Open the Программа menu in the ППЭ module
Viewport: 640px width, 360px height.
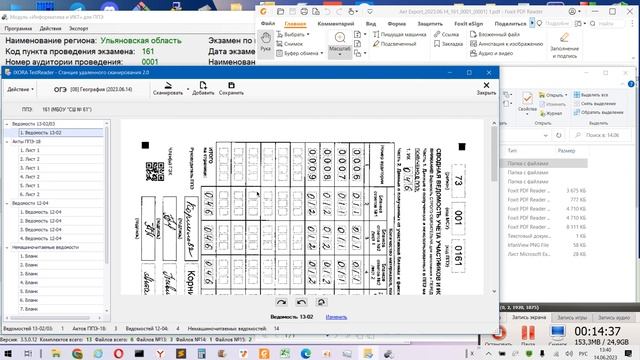(x=18, y=29)
